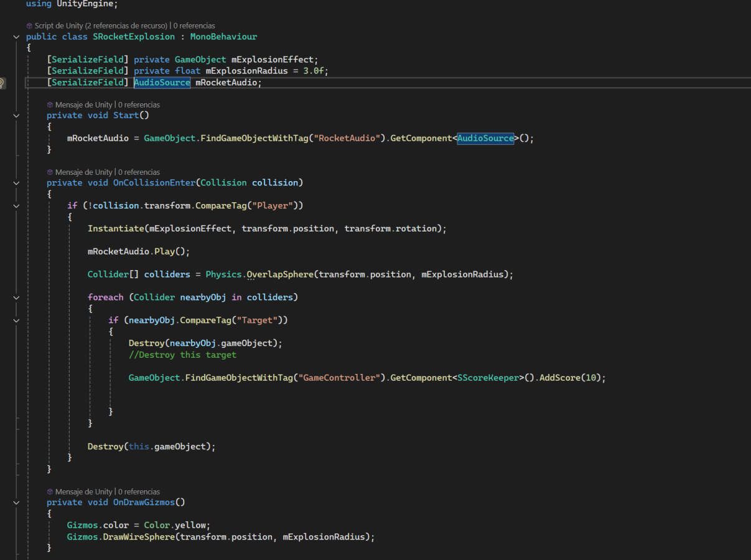751x560 pixels.
Task: Click 'Mensaje de Unity' above Start method
Action: point(84,105)
